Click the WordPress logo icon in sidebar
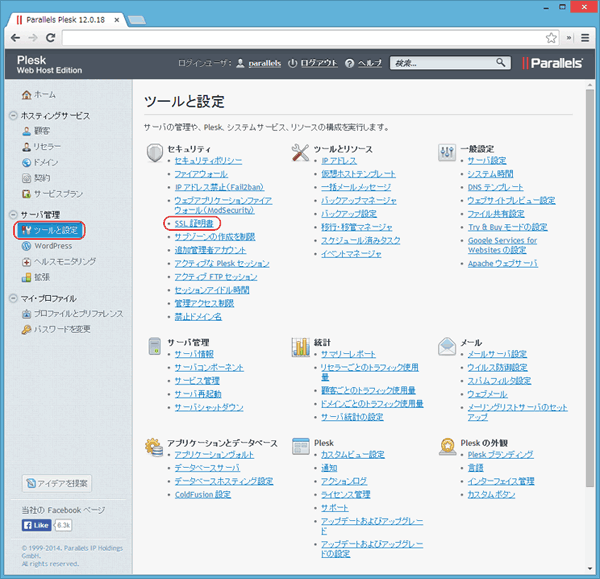 point(26,246)
